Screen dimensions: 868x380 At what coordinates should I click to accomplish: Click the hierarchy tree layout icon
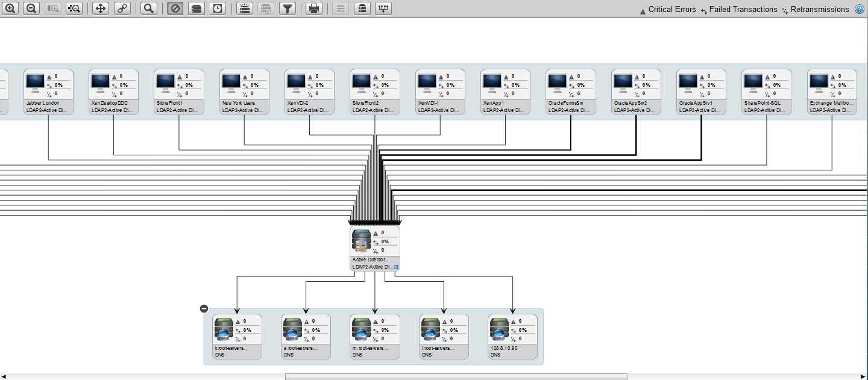[383, 8]
